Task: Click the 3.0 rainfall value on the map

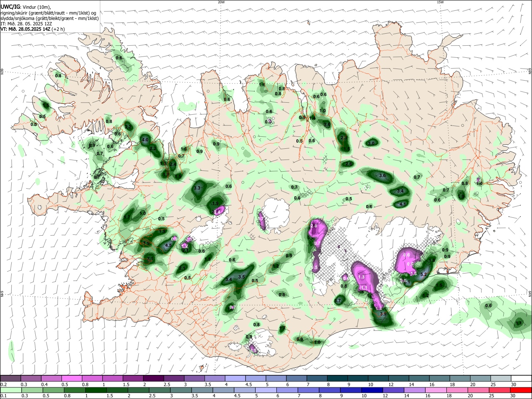Action: [x=372, y=143]
